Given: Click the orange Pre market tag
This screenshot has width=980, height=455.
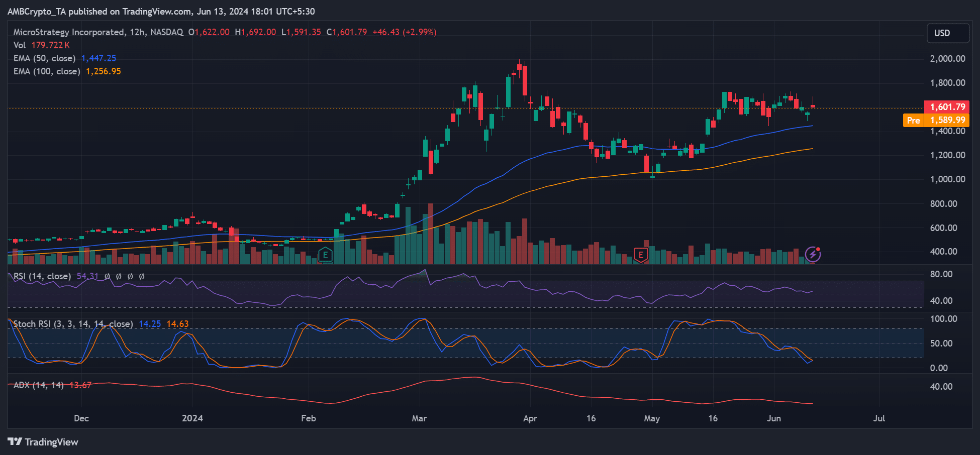Looking at the screenshot, I should pyautogui.click(x=913, y=120).
